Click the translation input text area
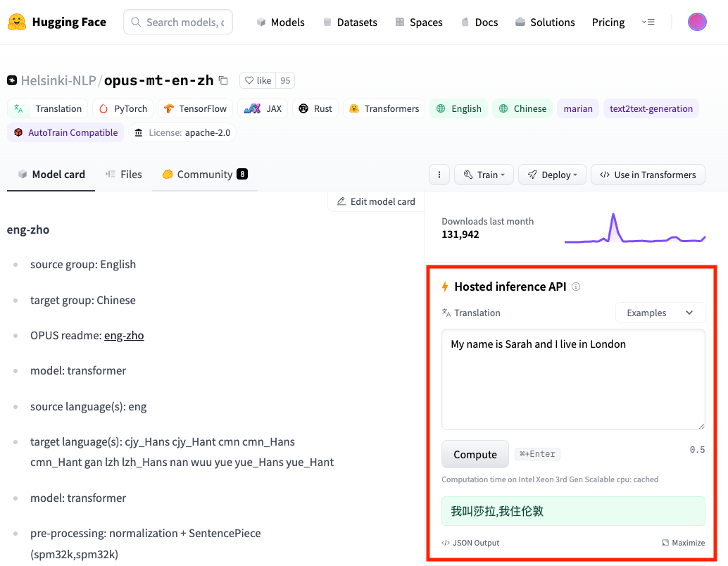Viewport: 728px width, 566px height. [x=573, y=380]
